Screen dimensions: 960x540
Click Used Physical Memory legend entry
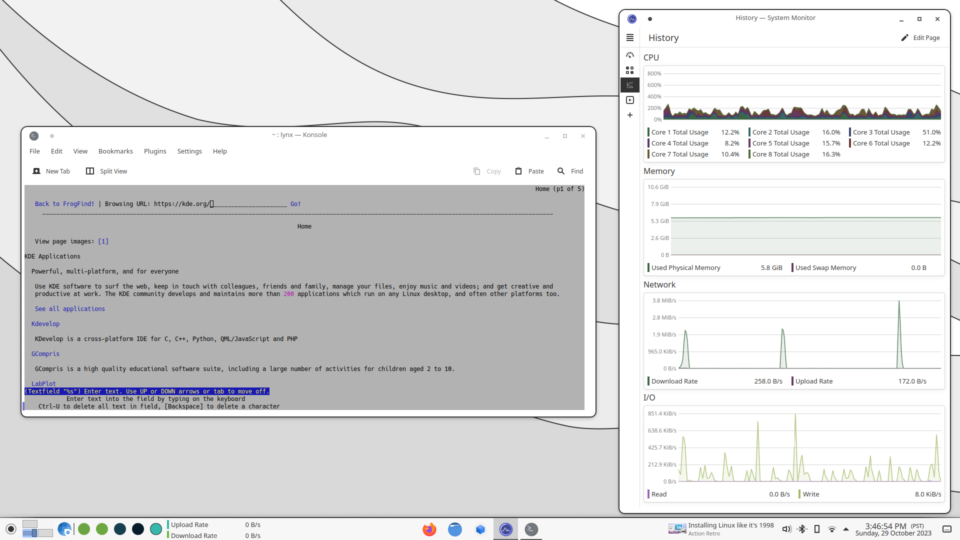point(715,268)
